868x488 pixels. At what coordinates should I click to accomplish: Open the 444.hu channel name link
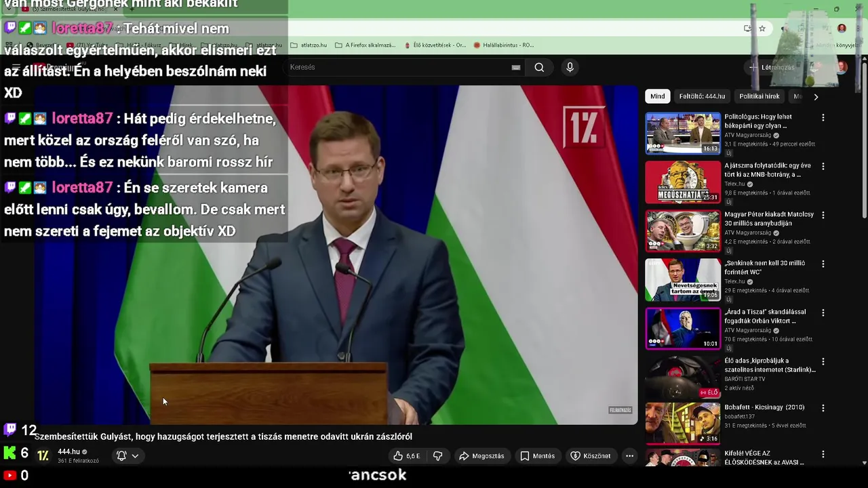(x=68, y=451)
